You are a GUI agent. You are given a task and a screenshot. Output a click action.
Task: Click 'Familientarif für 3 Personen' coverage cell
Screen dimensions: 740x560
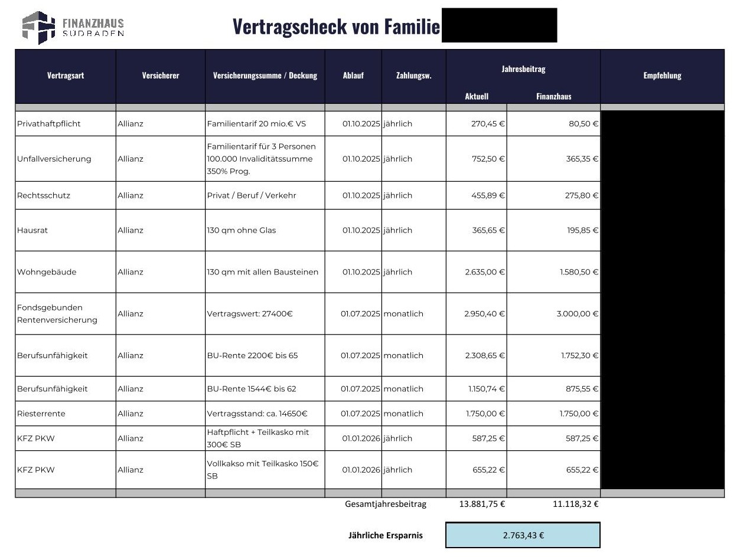(265, 159)
